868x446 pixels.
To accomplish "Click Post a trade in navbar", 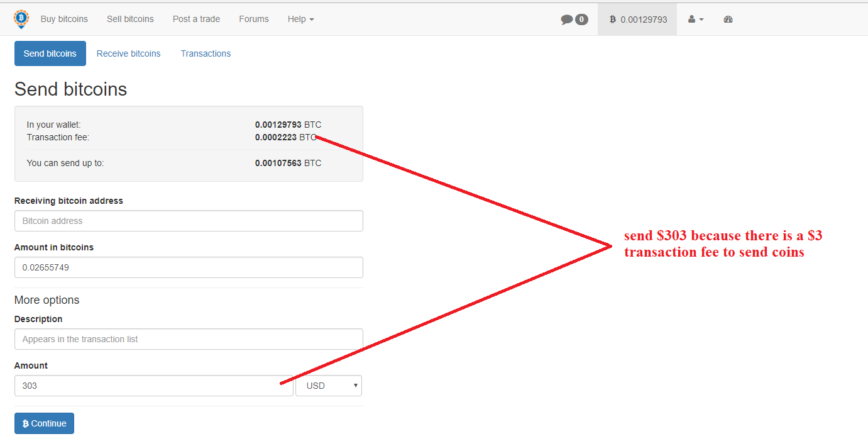I will pyautogui.click(x=196, y=20).
